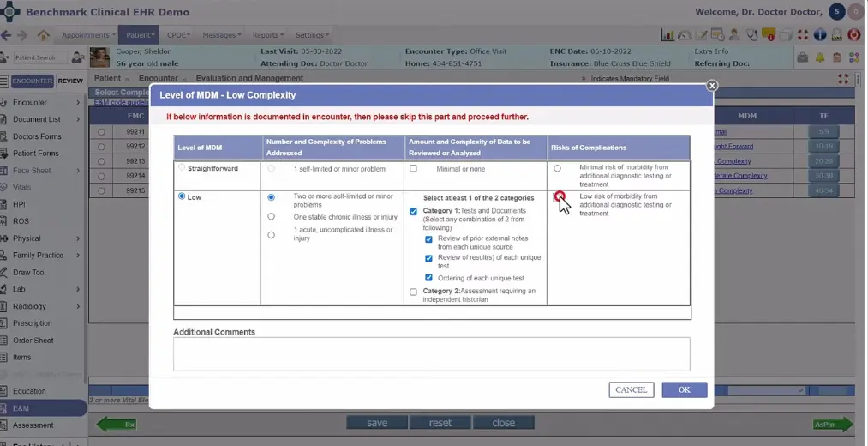Go back with the left arrow icon

pyautogui.click(x=6, y=35)
